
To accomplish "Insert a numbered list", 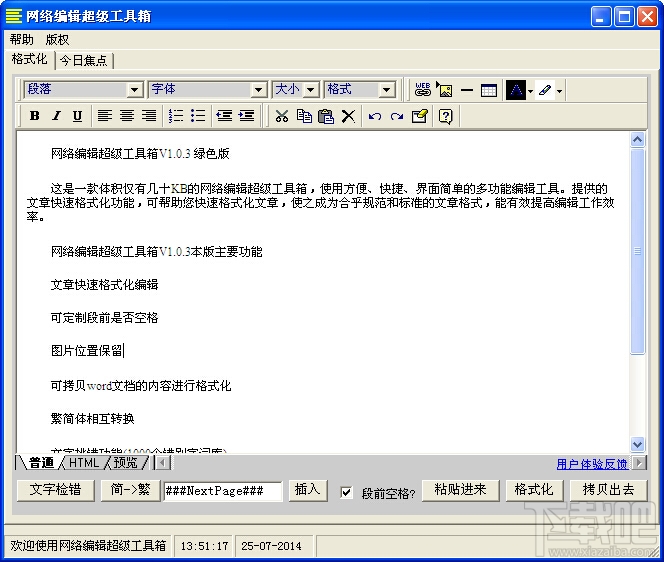I will point(175,116).
